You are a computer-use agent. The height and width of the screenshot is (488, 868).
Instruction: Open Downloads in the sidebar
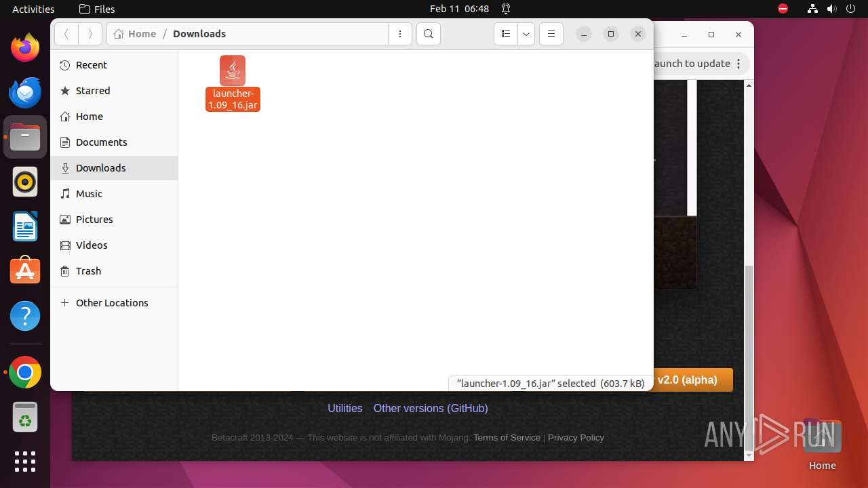click(114, 168)
